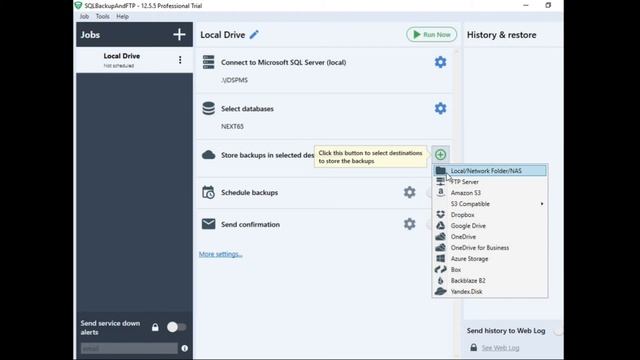Choose FTP Server destination
This screenshot has height=360, width=640.
click(x=490, y=182)
